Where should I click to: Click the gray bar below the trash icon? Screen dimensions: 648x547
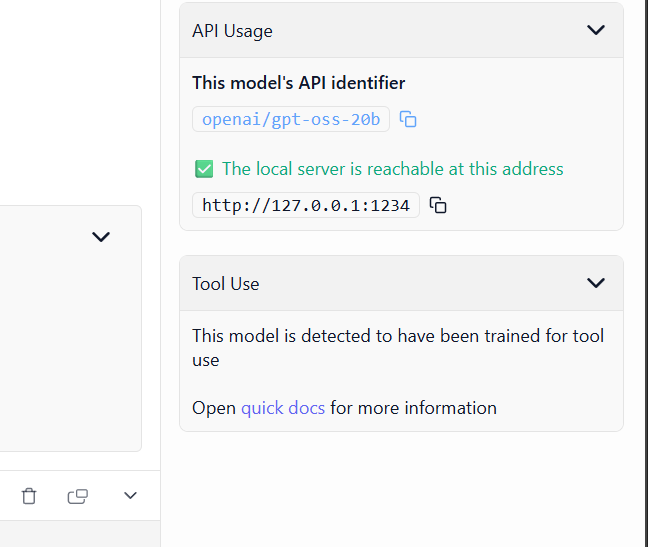[x=80, y=533]
